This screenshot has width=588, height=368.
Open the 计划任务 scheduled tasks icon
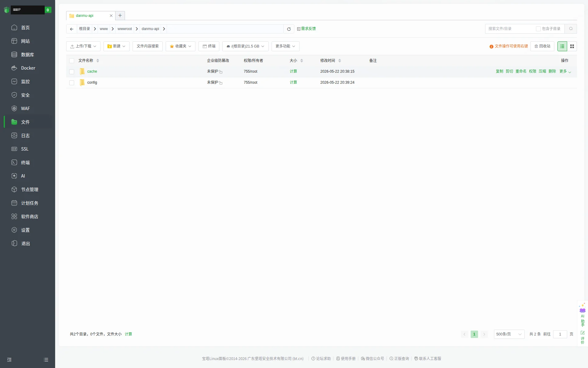coord(14,203)
